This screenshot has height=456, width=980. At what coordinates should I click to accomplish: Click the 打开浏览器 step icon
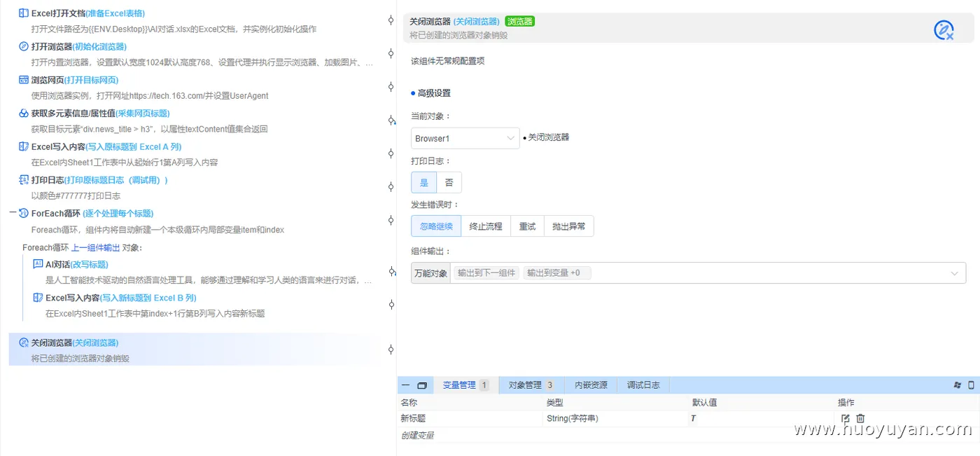point(24,47)
